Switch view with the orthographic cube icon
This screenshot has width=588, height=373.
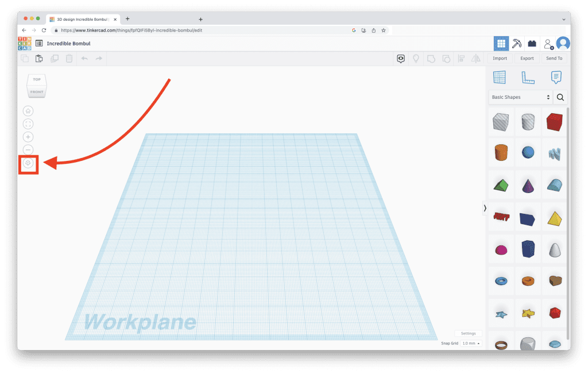click(x=29, y=163)
